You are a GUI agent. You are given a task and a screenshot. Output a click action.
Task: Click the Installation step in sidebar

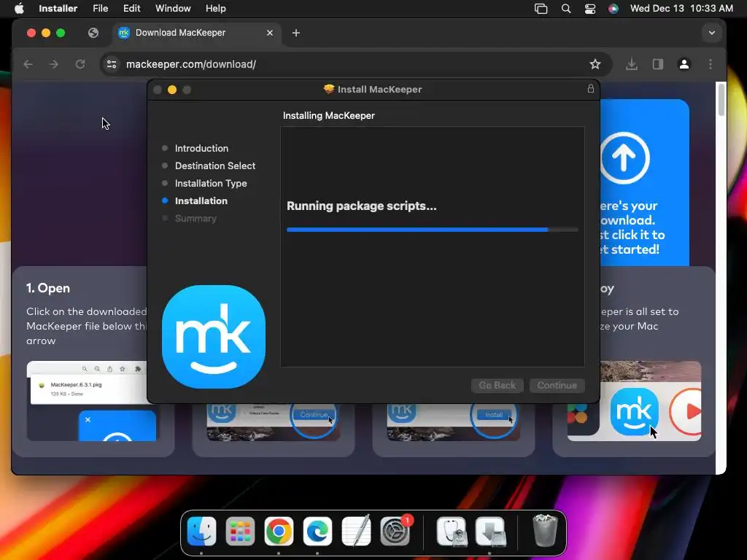[201, 201]
